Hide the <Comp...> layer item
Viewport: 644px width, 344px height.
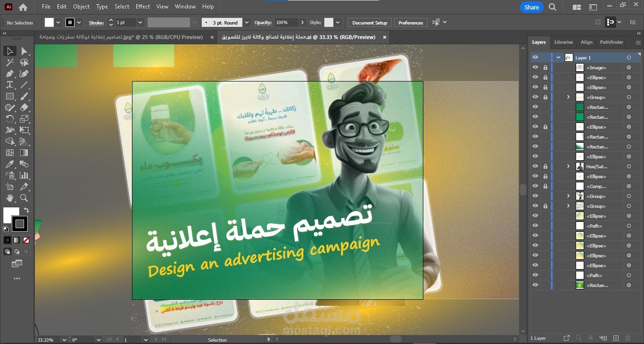pos(535,186)
